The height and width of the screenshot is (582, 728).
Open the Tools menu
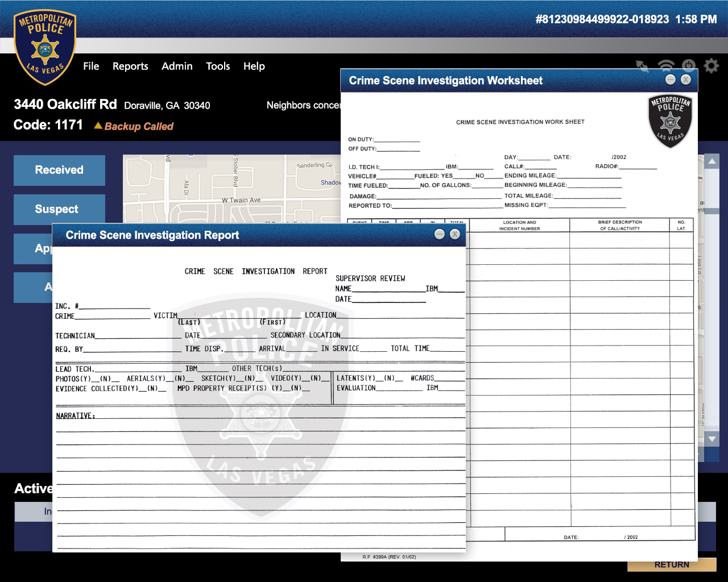(x=218, y=66)
